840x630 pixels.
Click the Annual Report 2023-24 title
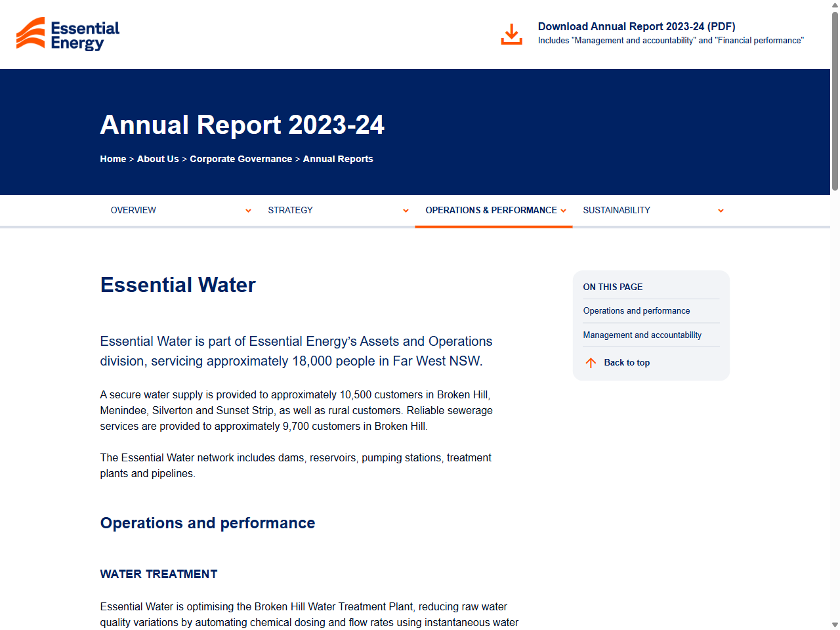point(242,125)
